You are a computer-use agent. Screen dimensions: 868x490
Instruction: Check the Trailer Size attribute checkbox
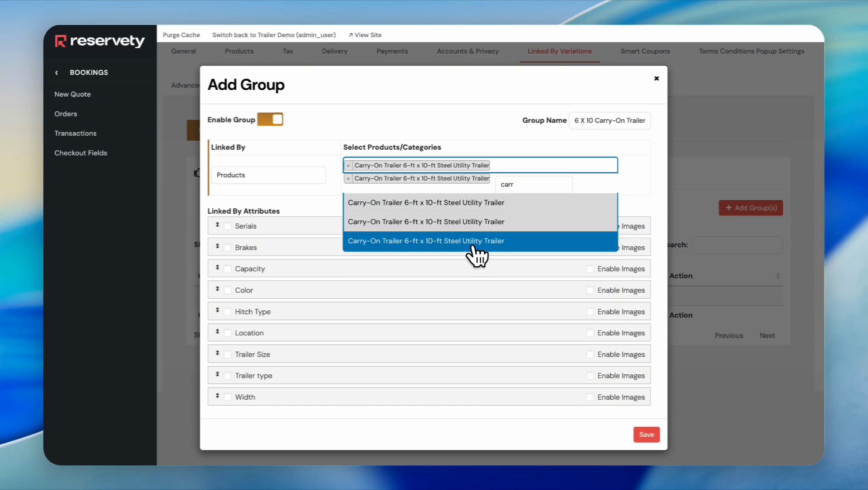coord(228,354)
